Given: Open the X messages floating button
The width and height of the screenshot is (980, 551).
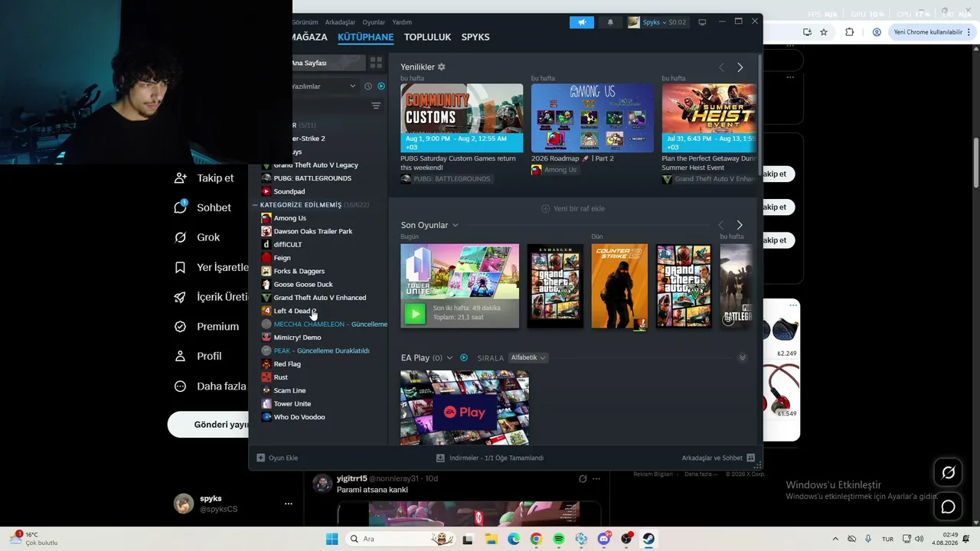Looking at the screenshot, I should click(948, 507).
